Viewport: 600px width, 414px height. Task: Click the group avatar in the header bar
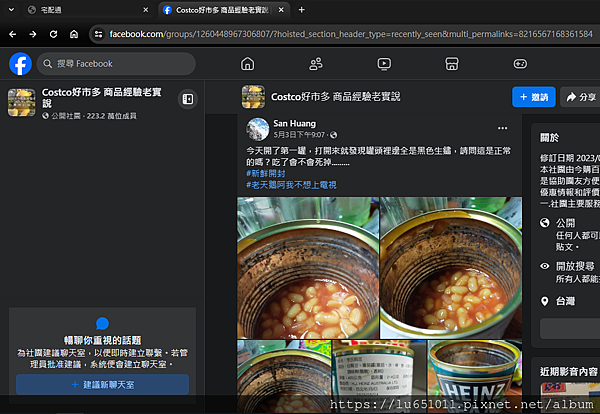253,97
